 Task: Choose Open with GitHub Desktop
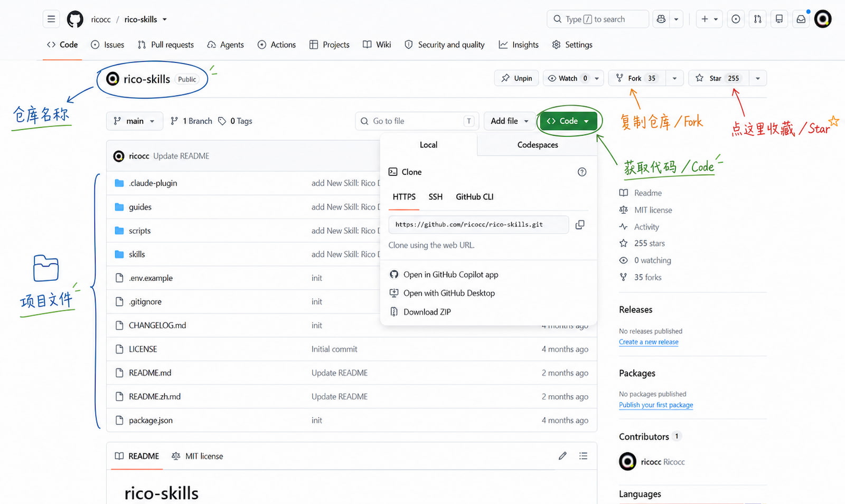pos(443,293)
